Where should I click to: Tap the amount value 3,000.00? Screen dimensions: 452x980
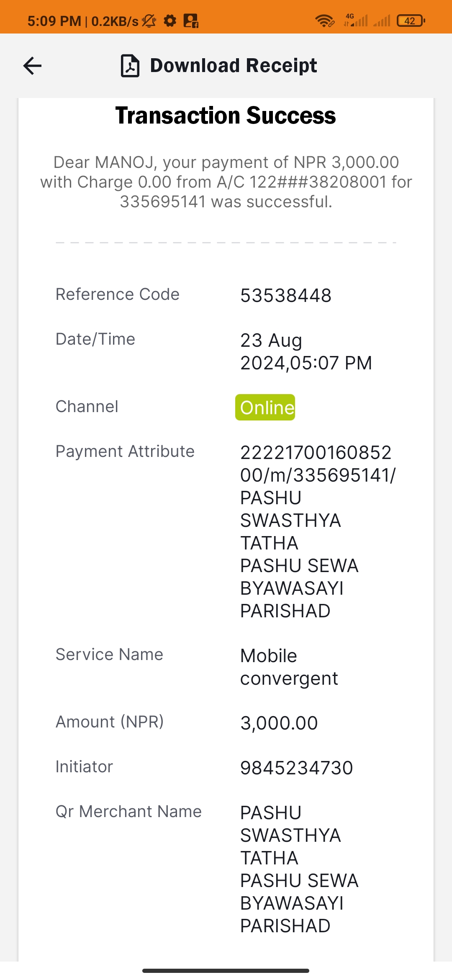(279, 723)
